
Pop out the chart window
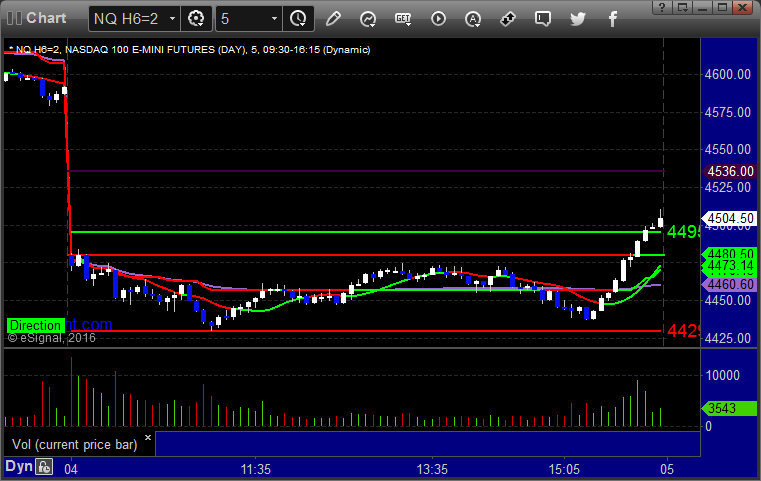tap(682, 7)
